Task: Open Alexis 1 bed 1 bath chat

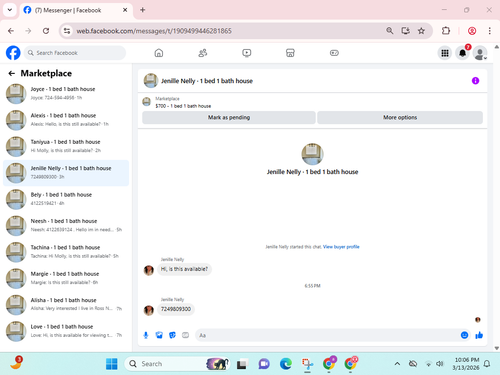Action: tap(66, 120)
